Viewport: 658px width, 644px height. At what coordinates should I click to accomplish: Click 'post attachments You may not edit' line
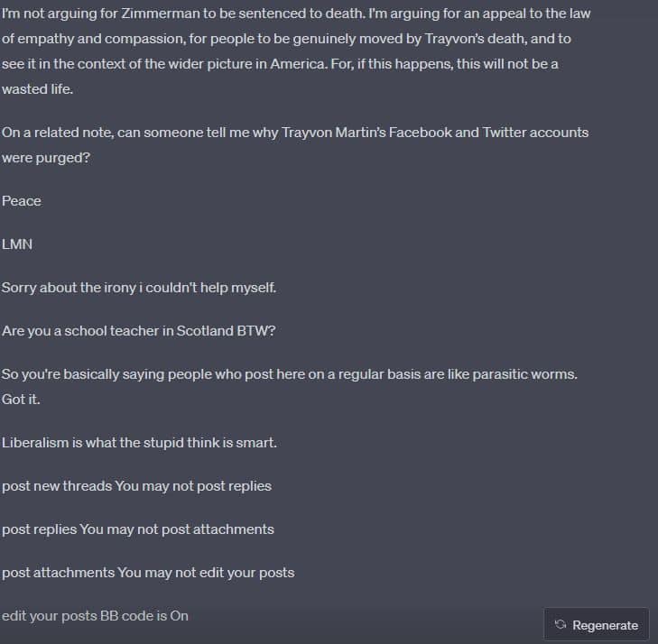[x=148, y=573]
